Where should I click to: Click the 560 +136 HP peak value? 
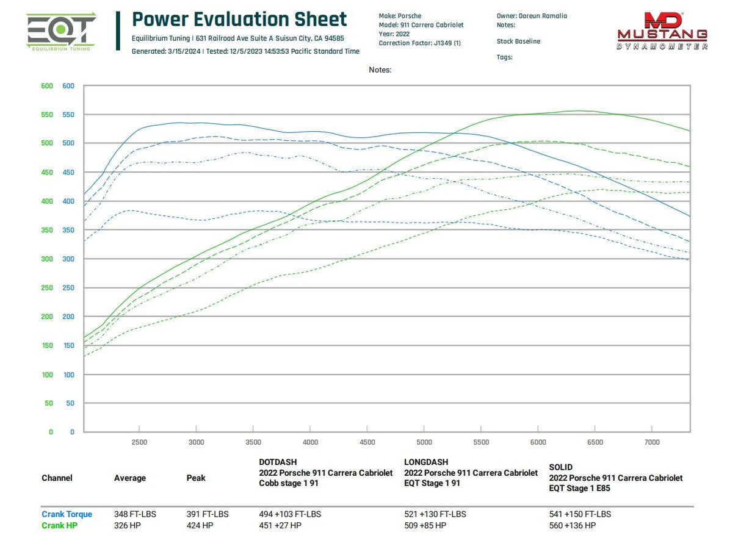click(x=572, y=525)
